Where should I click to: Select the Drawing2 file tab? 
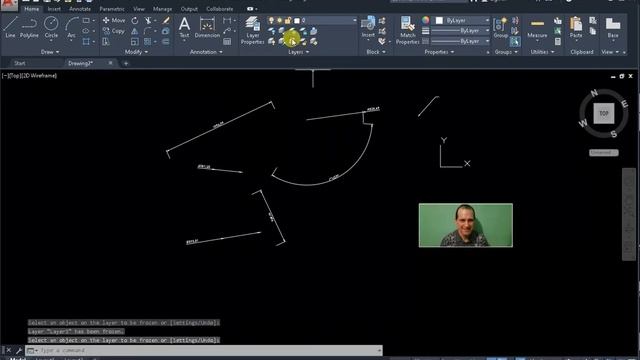80,63
